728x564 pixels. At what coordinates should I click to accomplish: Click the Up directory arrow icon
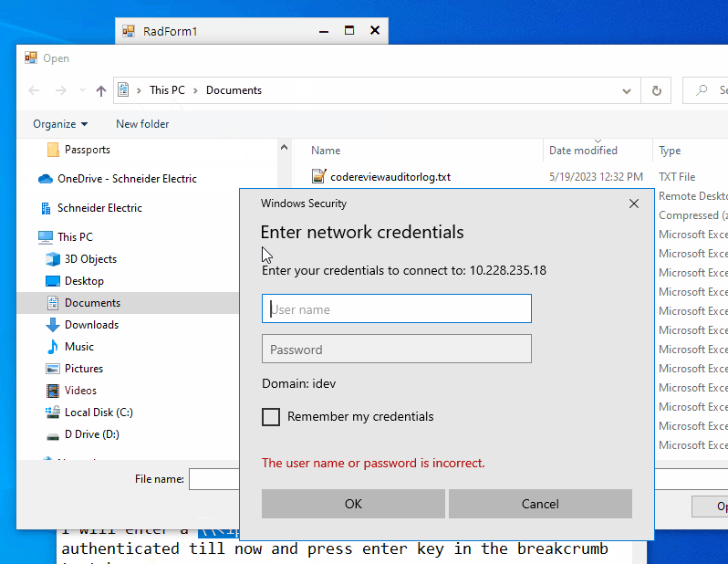click(x=101, y=90)
